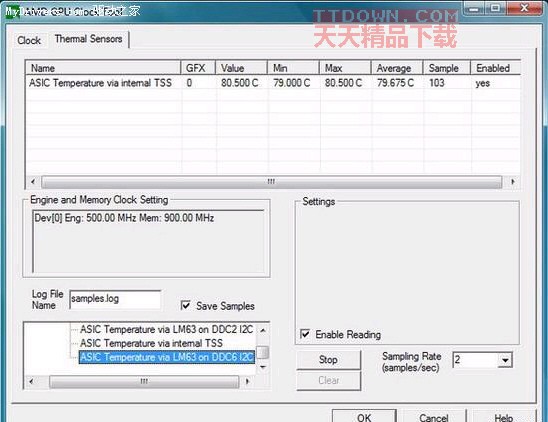This screenshot has width=548, height=422.
Task: Click the yes cell under Enabled
Action: 483,83
